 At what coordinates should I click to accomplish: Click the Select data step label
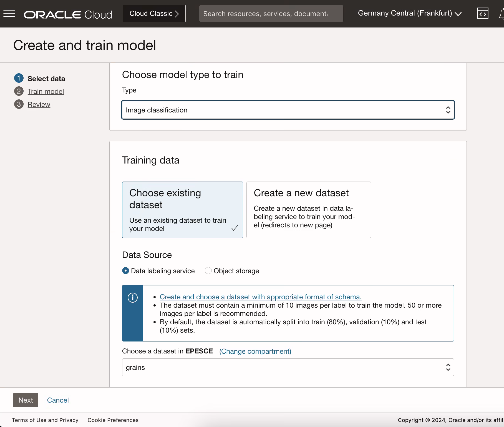tap(46, 79)
